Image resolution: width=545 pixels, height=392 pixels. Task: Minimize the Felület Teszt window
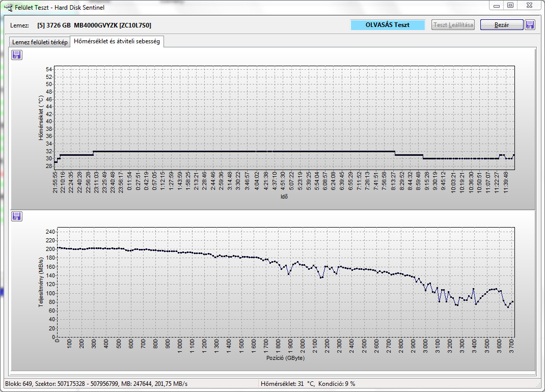point(496,5)
